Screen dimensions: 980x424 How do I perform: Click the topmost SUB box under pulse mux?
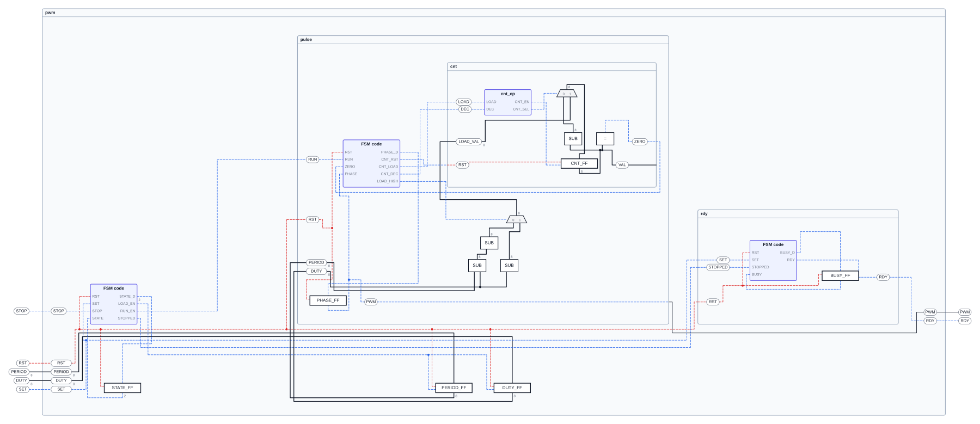point(489,243)
